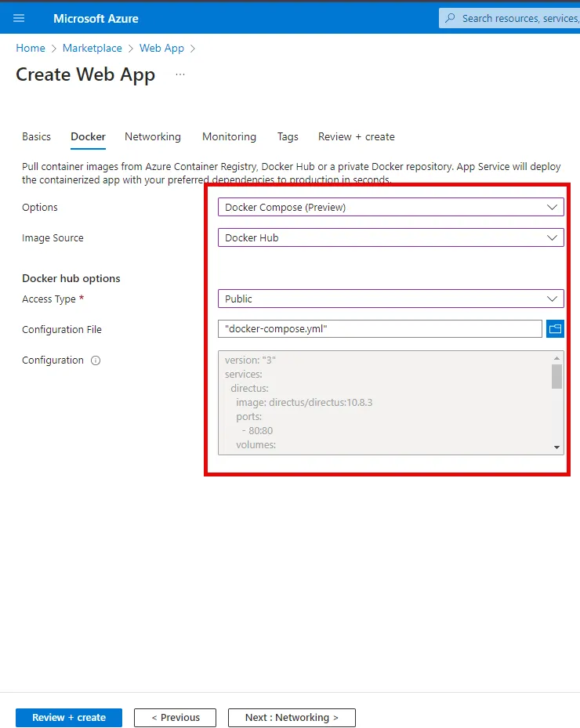
Task: Click the blue Review + create button
Action: click(x=69, y=717)
